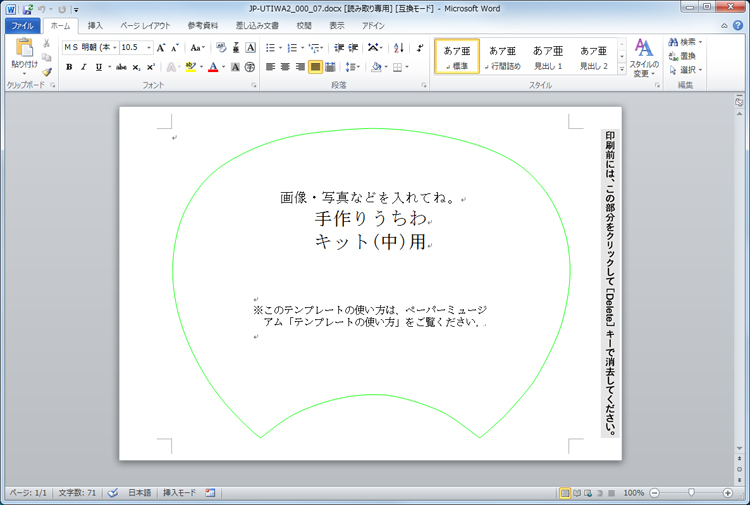Click the Cut scissors icon

click(x=46, y=44)
